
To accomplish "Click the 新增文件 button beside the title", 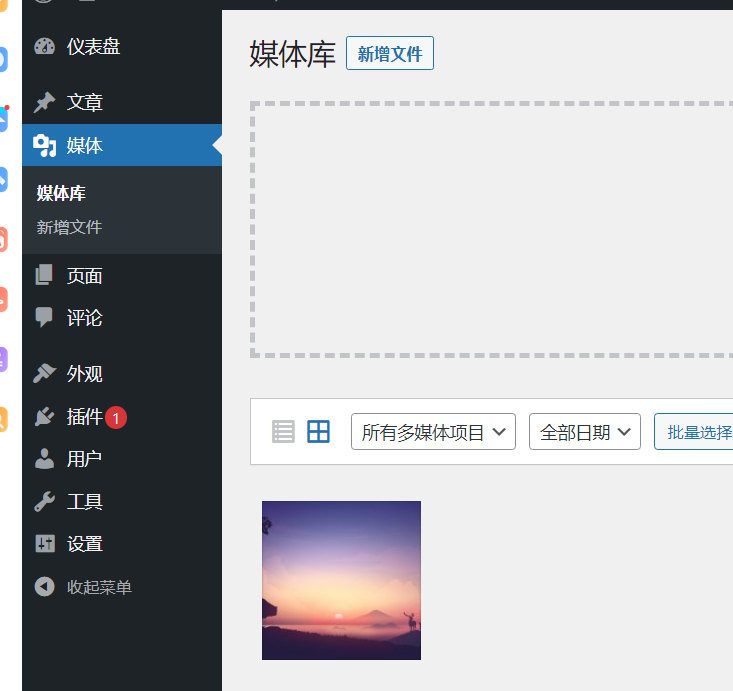I will click(x=389, y=54).
